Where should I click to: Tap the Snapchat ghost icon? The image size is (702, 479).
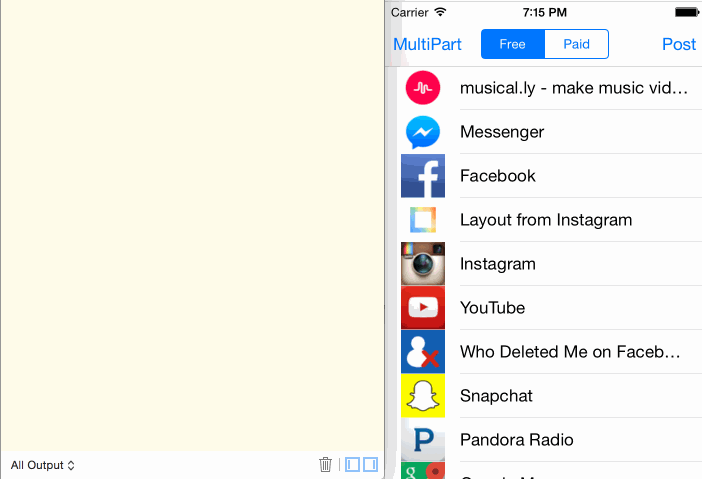423,396
